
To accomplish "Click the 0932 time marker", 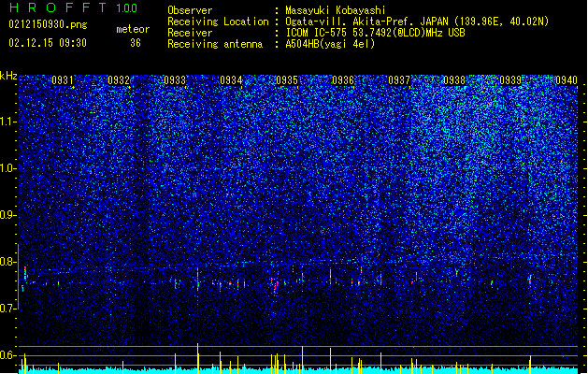I will pos(119,80).
